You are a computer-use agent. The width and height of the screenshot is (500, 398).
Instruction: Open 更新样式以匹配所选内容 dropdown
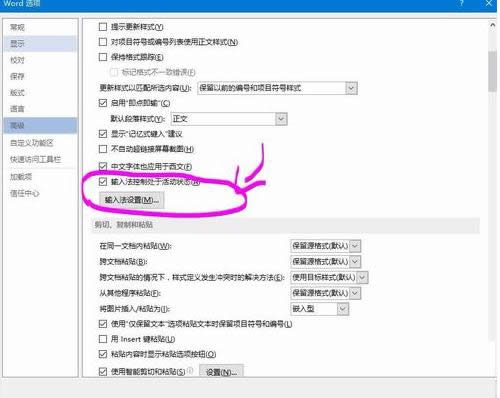277,88
